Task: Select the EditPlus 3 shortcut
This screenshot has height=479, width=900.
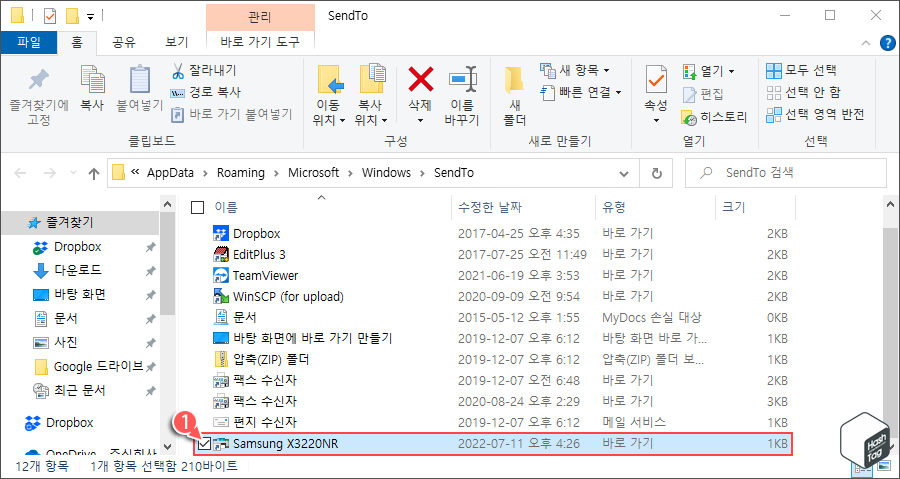Action: click(259, 254)
